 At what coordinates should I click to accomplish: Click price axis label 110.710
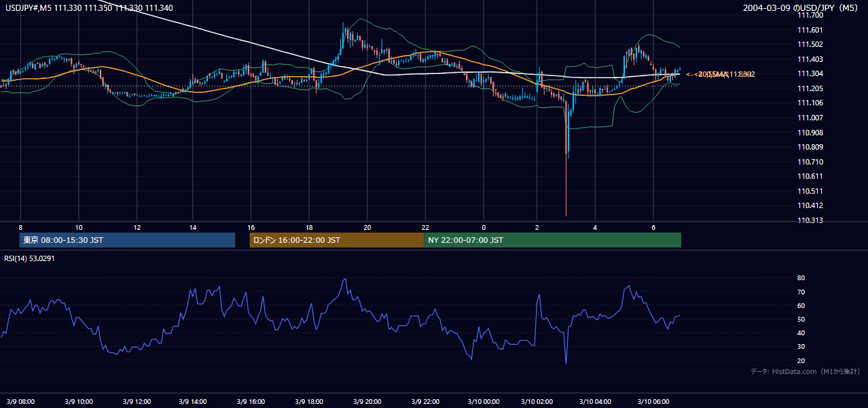click(810, 162)
